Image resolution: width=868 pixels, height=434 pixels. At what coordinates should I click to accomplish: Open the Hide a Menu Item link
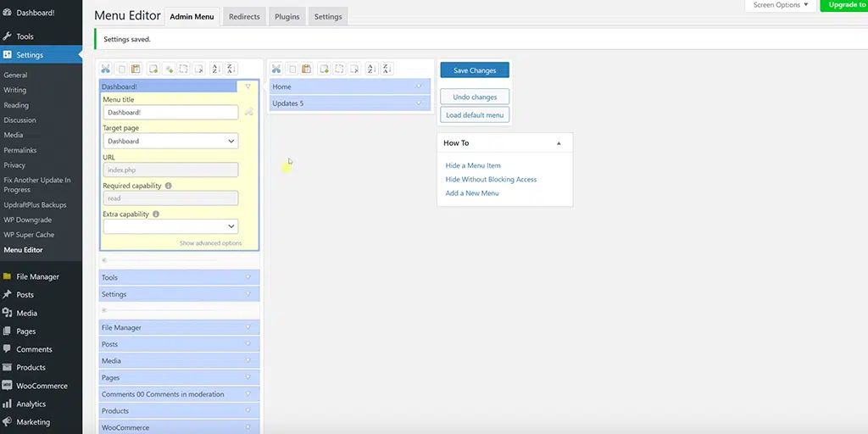(473, 165)
